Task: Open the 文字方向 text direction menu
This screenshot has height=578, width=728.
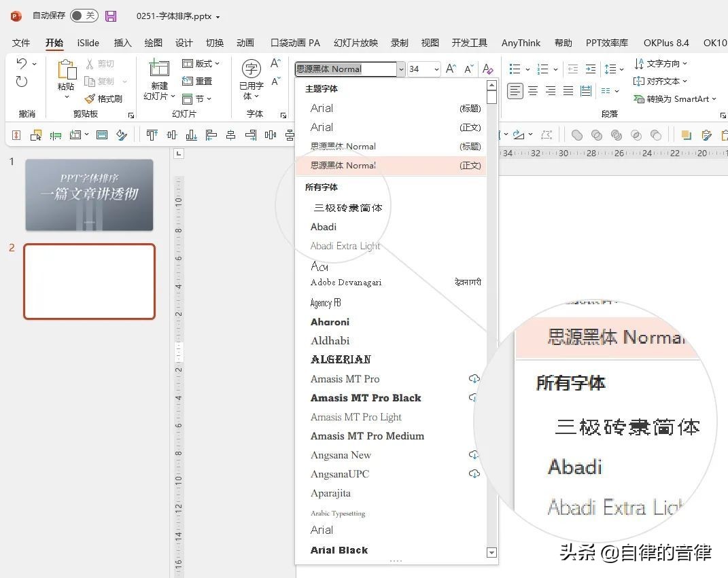Action: (660, 63)
